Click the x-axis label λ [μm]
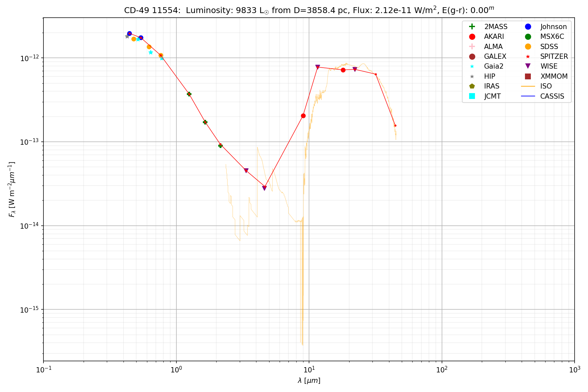Viewport: 588px width, 392px height. [309, 381]
